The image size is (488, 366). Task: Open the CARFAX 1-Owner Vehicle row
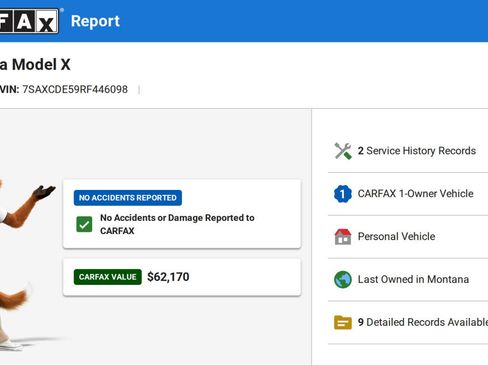[x=408, y=194]
